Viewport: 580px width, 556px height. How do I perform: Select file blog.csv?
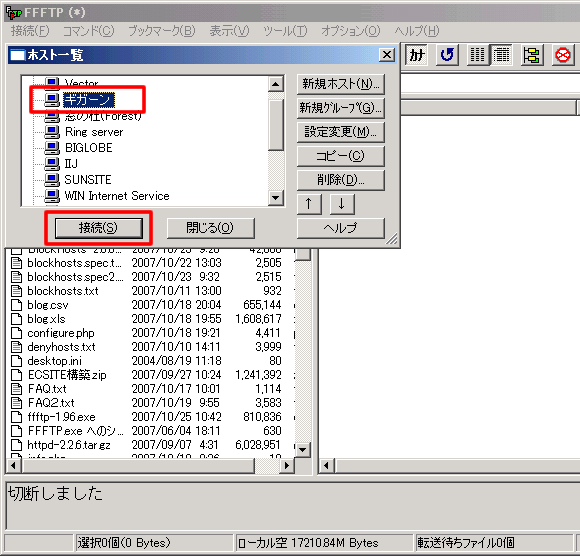(x=48, y=305)
